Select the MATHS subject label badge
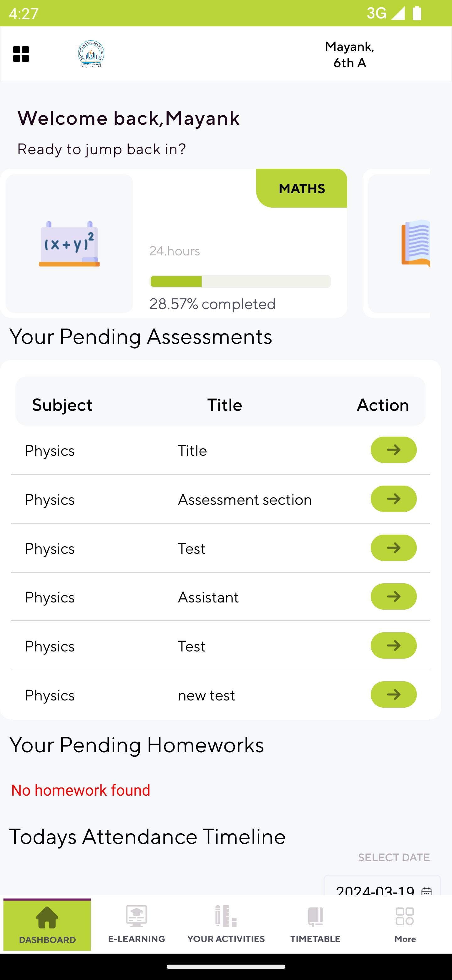Viewport: 452px width, 980px height. 301,188
